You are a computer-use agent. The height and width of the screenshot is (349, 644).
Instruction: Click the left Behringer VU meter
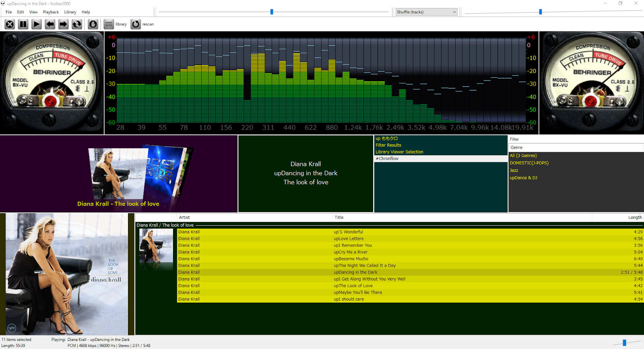pos(52,83)
